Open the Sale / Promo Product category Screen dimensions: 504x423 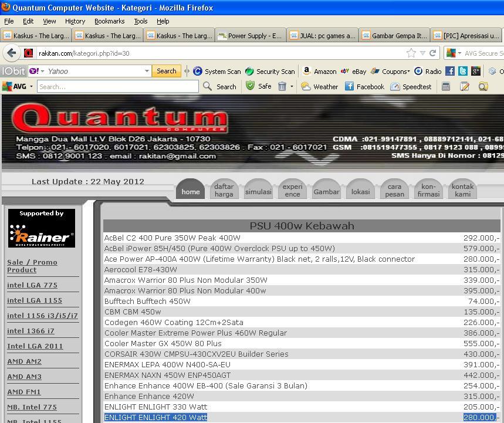click(x=32, y=266)
